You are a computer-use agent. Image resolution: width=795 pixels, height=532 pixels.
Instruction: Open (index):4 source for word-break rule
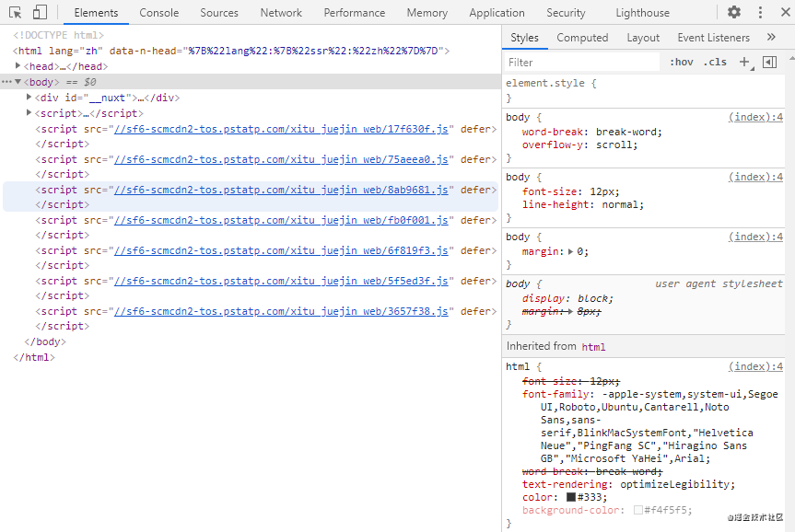tap(755, 117)
